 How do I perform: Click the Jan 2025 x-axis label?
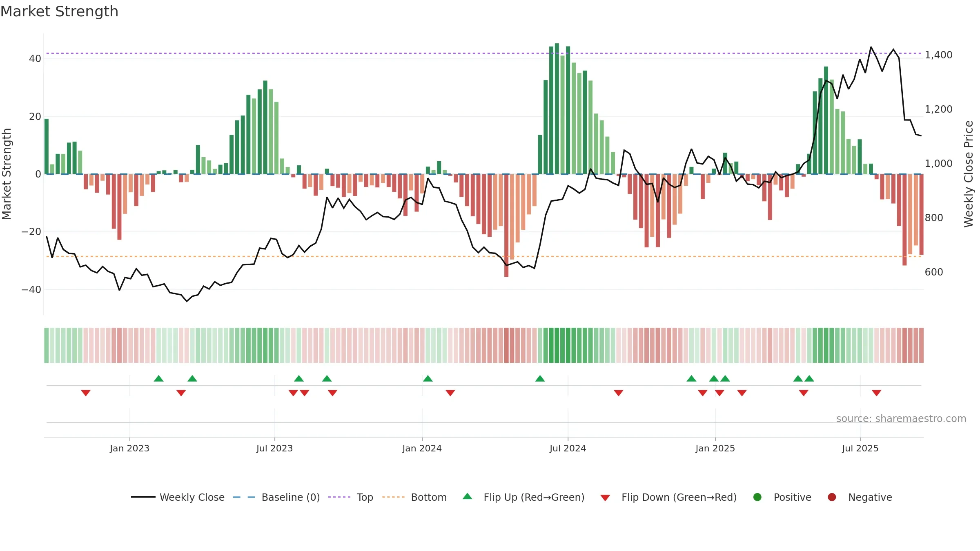tap(715, 449)
